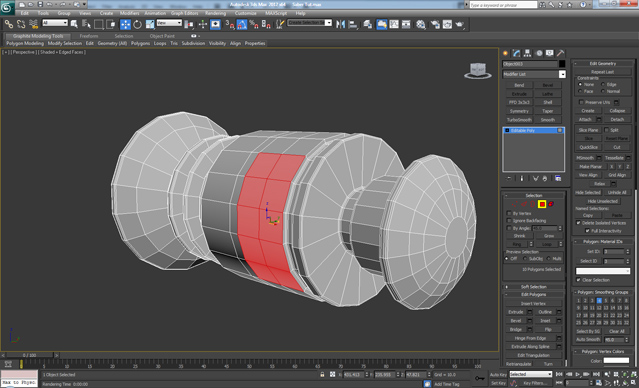This screenshot has height=388, width=639.
Task: Uncheck Full Interactivity checkbox
Action: 587,231
